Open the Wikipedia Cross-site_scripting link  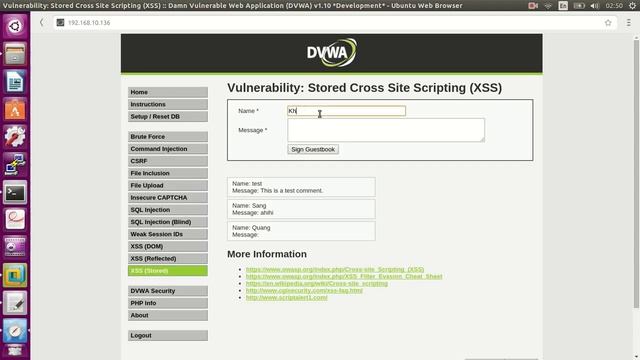point(317,283)
